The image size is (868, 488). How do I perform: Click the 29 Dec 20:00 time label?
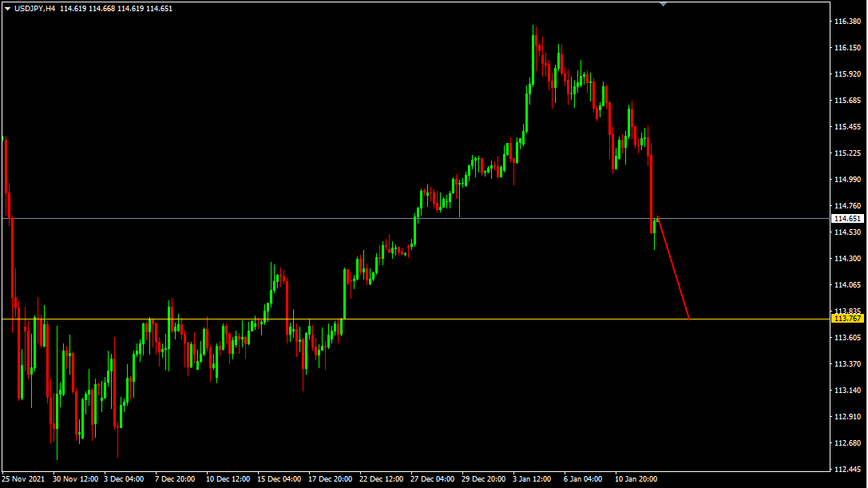[483, 479]
